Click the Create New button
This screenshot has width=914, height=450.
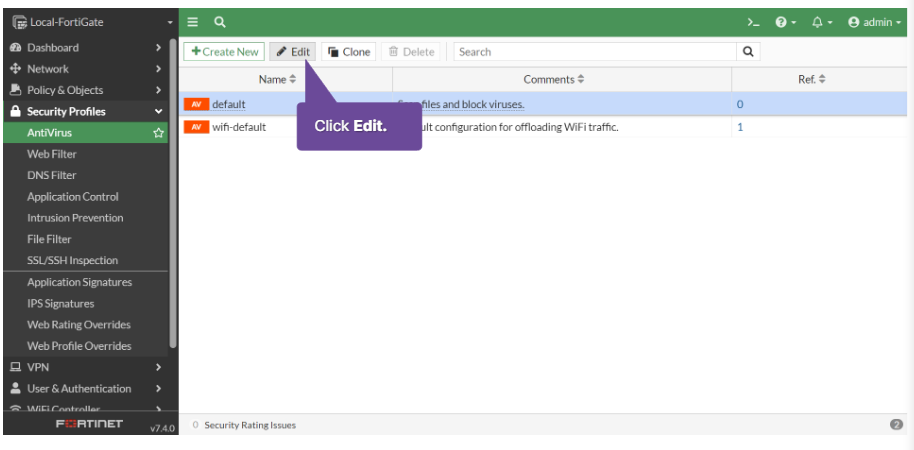(224, 52)
